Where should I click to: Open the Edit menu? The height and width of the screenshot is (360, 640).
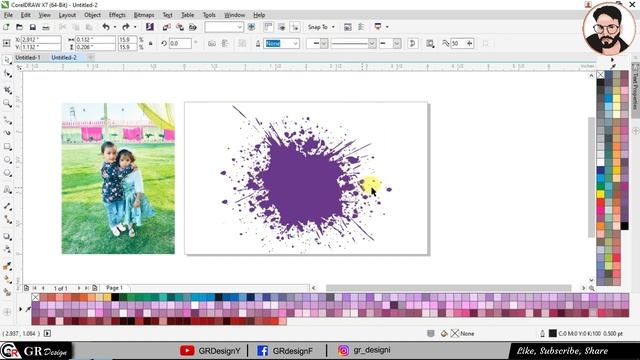point(26,15)
